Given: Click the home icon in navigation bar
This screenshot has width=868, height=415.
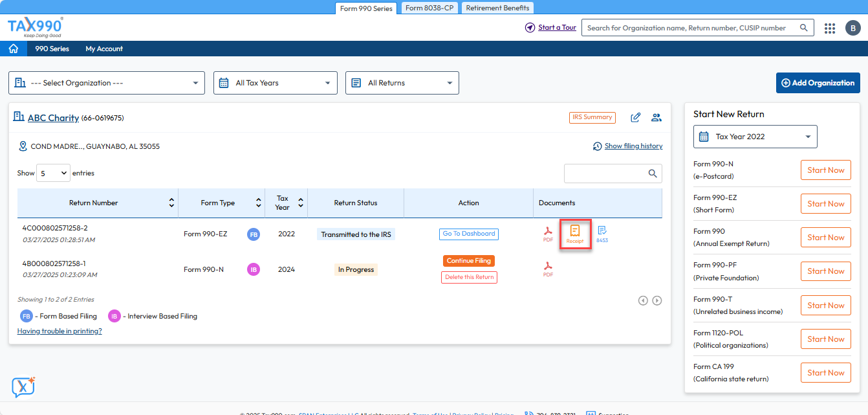Looking at the screenshot, I should pyautogui.click(x=13, y=49).
